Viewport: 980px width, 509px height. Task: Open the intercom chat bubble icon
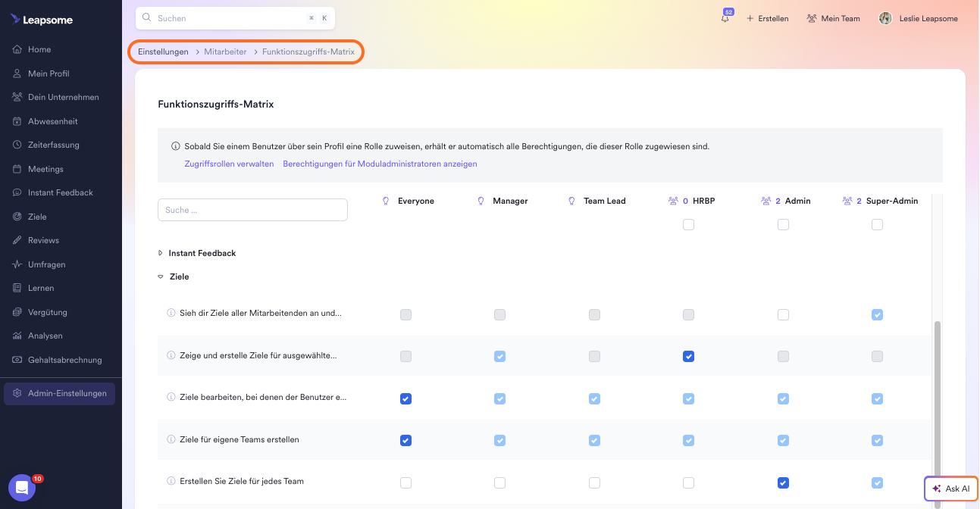tap(22, 488)
